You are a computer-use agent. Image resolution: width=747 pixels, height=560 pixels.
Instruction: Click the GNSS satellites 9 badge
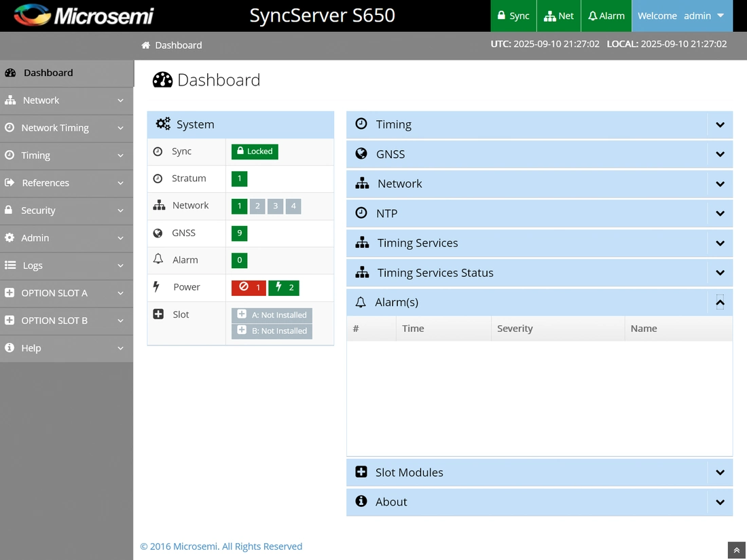tap(239, 234)
